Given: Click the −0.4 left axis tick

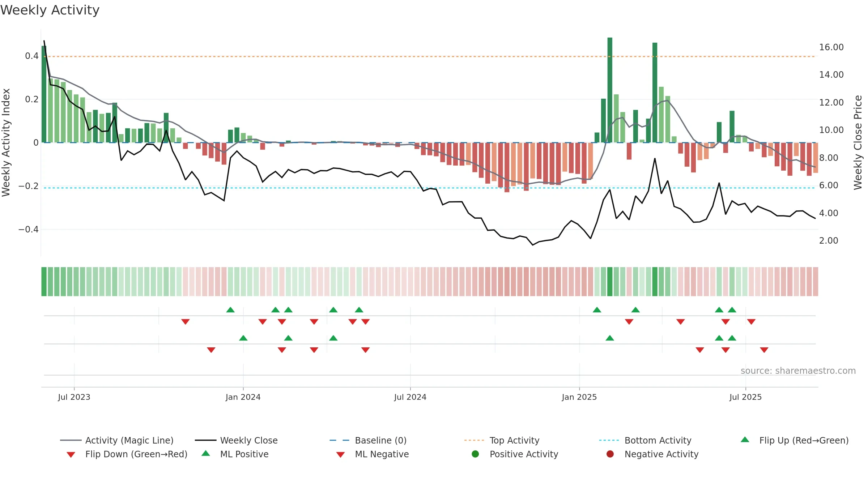Looking at the screenshot, I should [x=29, y=229].
